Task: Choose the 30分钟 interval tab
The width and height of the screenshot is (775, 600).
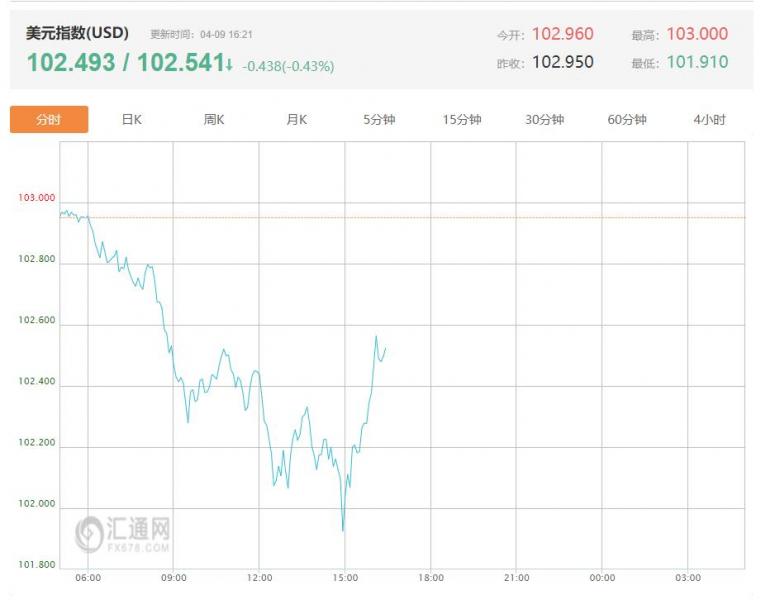Action: click(x=544, y=120)
